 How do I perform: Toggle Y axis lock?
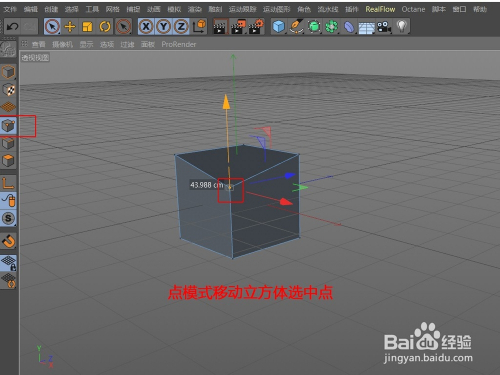pos(164,26)
